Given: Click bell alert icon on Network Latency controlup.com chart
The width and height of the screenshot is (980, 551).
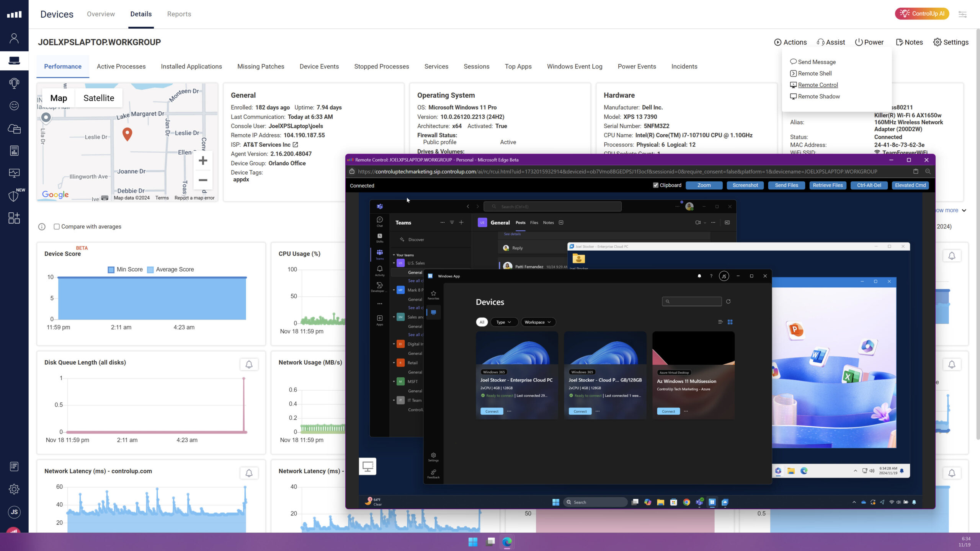Looking at the screenshot, I should pos(249,473).
